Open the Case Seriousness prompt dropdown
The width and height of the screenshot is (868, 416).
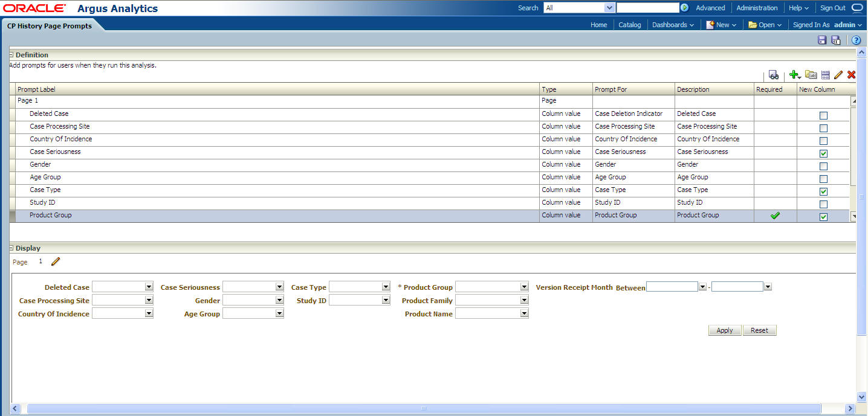pyautogui.click(x=279, y=287)
